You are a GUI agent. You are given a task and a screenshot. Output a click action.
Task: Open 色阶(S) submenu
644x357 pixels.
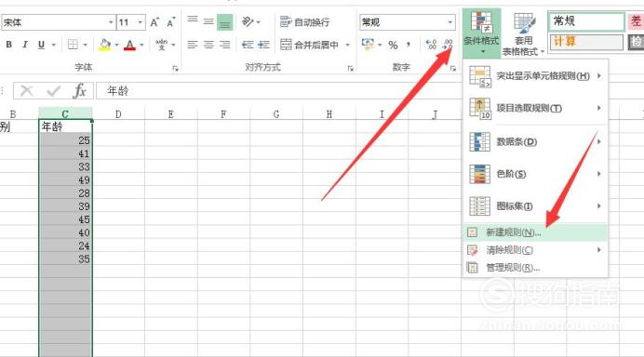click(x=535, y=174)
